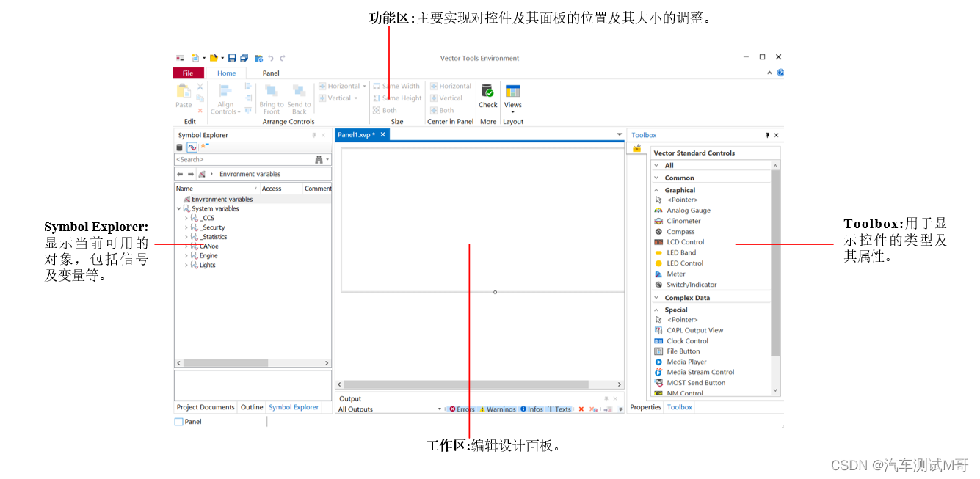
Task: Click the database filter icon in Symbol Explorer
Action: click(x=179, y=147)
